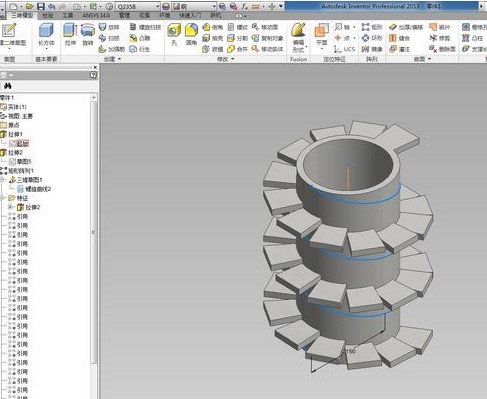Choose the Sweep (扫掠) tool
The width and height of the screenshot is (487, 399).
pos(109,38)
